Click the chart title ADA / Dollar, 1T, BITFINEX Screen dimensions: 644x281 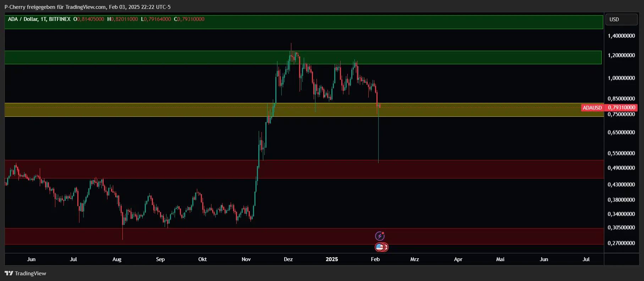pyautogui.click(x=39, y=19)
